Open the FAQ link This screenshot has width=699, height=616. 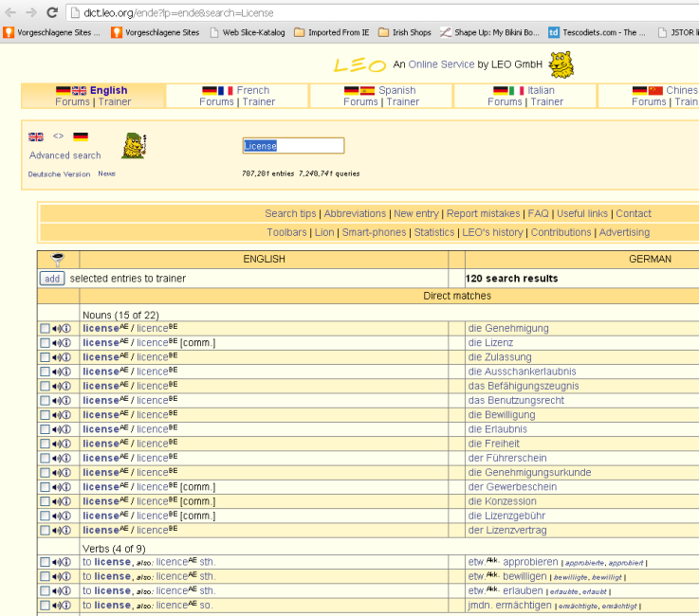538,214
